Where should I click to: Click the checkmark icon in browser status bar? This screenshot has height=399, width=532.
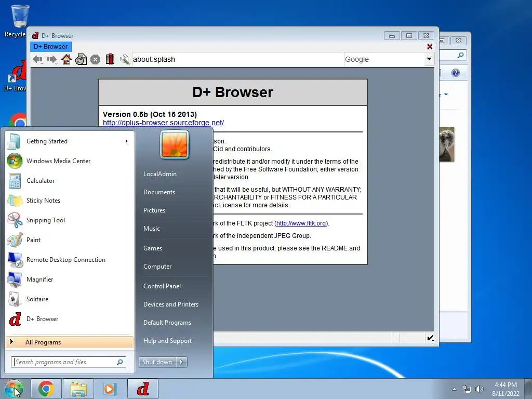[430, 338]
